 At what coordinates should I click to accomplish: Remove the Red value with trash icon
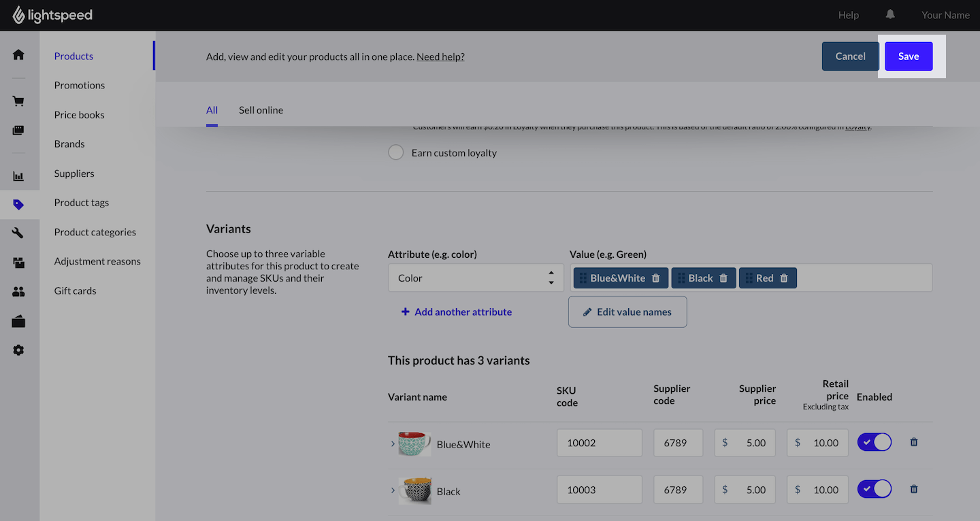[x=784, y=278]
